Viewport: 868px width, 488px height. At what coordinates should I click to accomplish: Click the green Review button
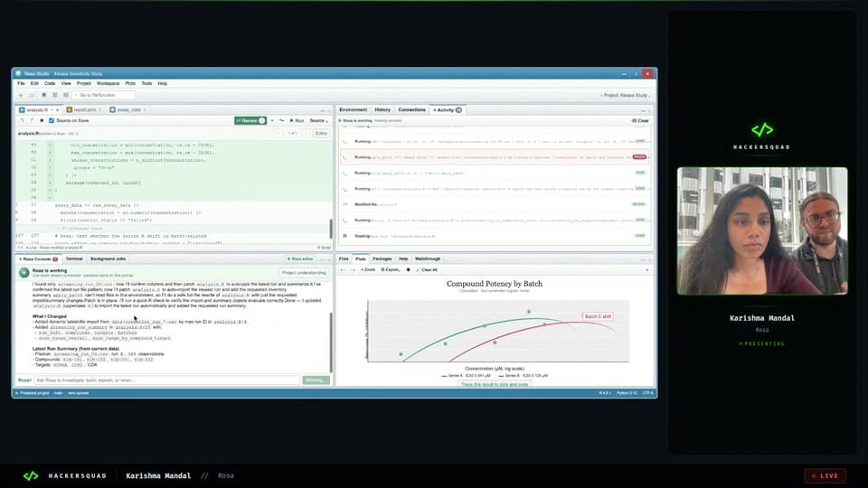point(250,120)
